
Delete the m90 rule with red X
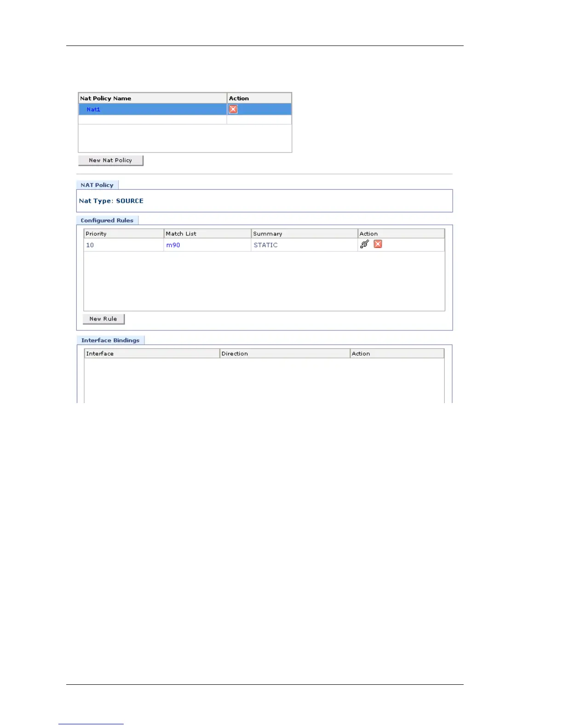click(378, 244)
